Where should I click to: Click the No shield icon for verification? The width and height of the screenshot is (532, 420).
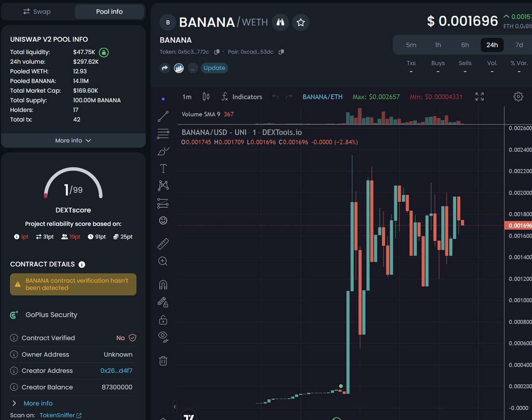click(x=132, y=338)
